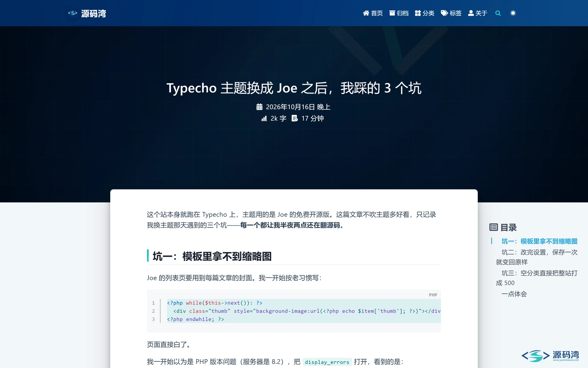The width and height of the screenshot is (588, 368).
Task: Click the word count bar-chart icon
Action: [x=264, y=118]
